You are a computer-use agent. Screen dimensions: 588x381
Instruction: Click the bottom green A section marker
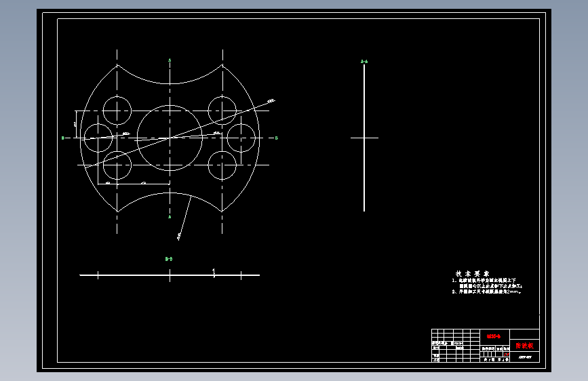[170, 217]
